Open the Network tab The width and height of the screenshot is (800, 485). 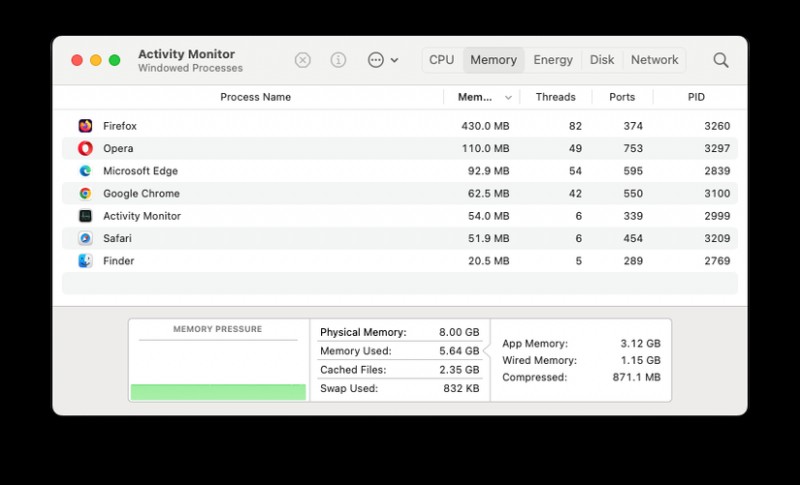click(x=655, y=60)
